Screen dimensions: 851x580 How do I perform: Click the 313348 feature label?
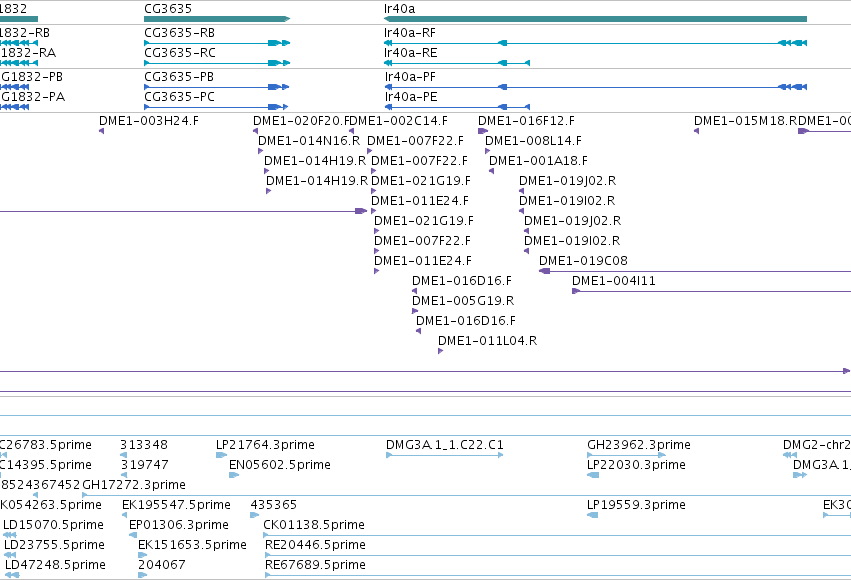click(x=144, y=444)
